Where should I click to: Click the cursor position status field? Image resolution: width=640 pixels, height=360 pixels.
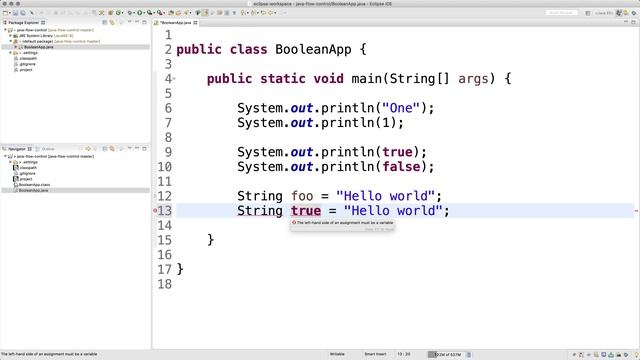404,354
